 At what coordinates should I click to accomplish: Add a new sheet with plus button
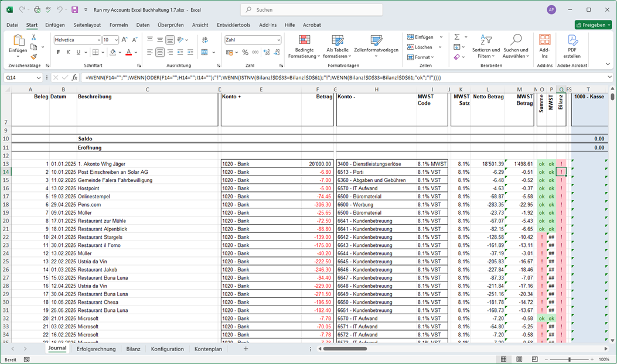tap(246, 349)
